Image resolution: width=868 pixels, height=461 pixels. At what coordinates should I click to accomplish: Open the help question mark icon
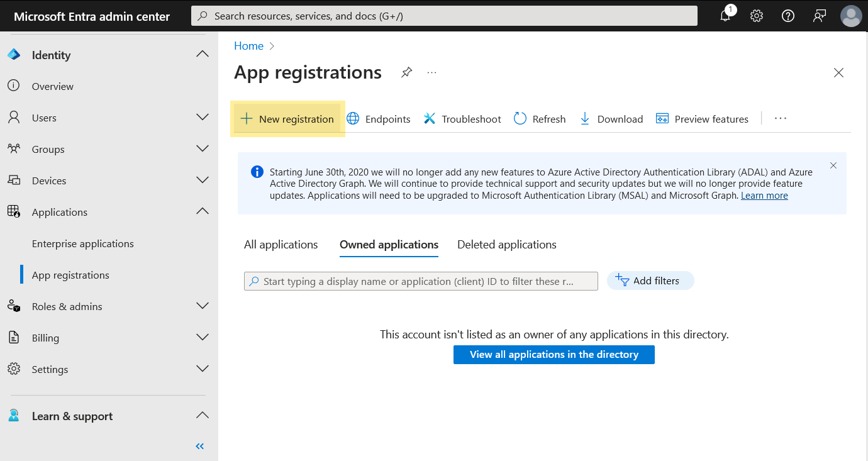788,16
